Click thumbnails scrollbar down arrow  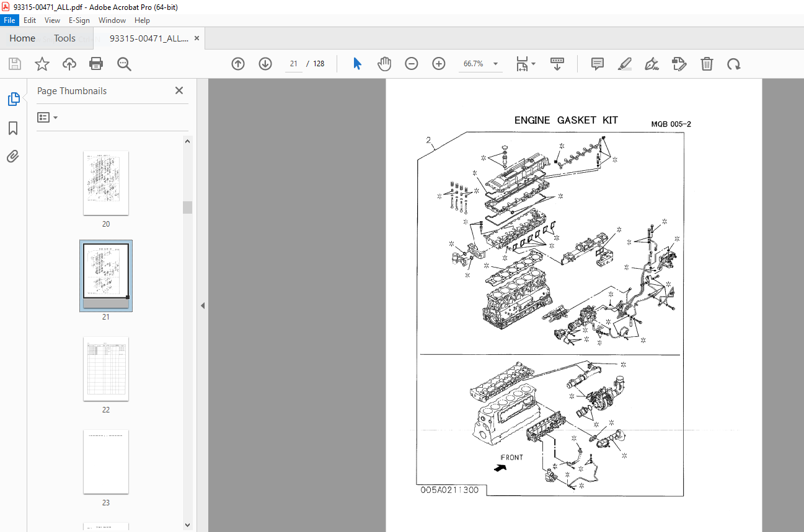[x=187, y=525]
